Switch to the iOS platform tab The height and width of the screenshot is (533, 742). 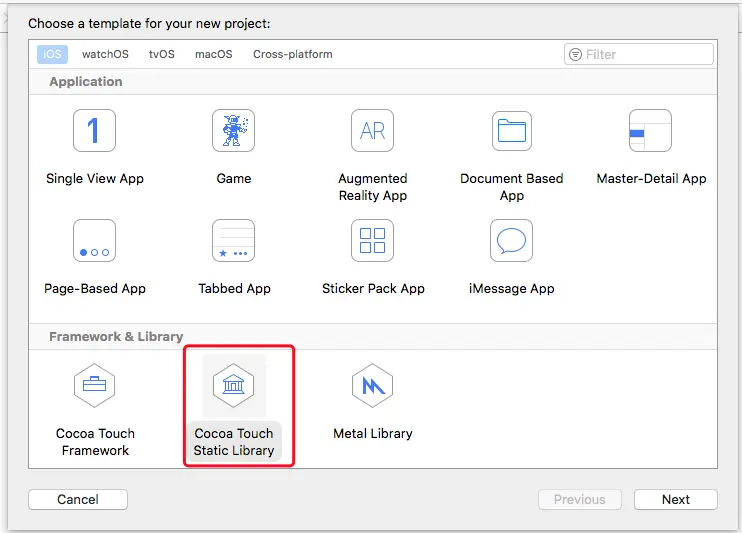point(52,54)
